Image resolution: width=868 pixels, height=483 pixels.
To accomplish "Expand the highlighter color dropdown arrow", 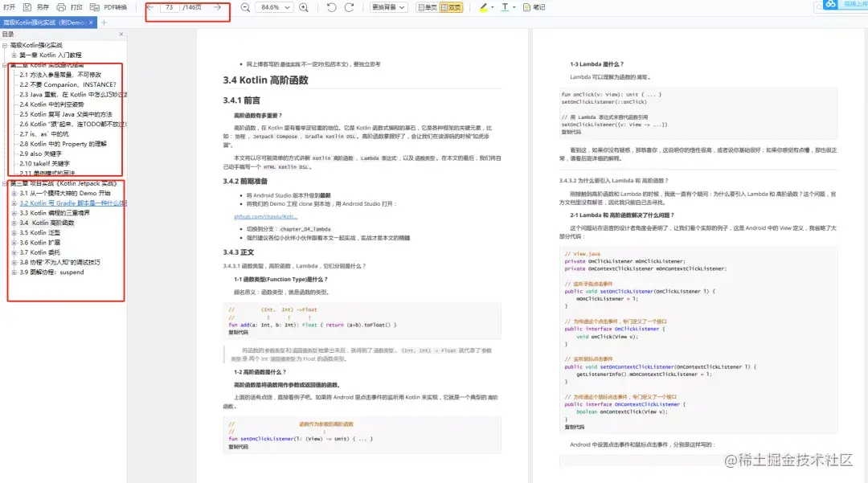I will [x=493, y=6].
